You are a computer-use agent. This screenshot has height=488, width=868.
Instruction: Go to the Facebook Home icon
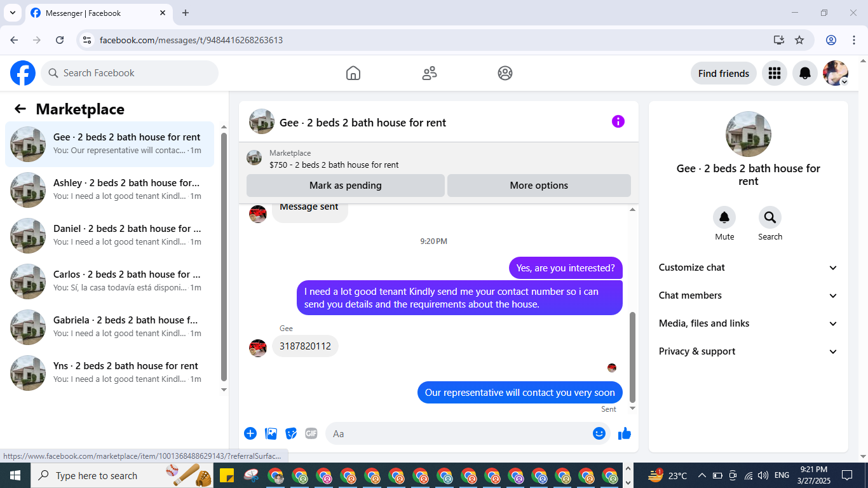pos(353,73)
